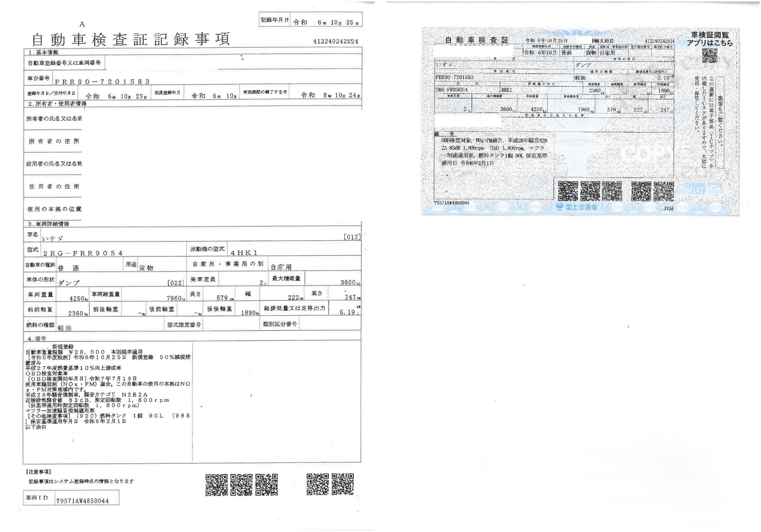This screenshot has width=761, height=532.
Task: Click the 記録年月日 label
Action: coord(275,20)
